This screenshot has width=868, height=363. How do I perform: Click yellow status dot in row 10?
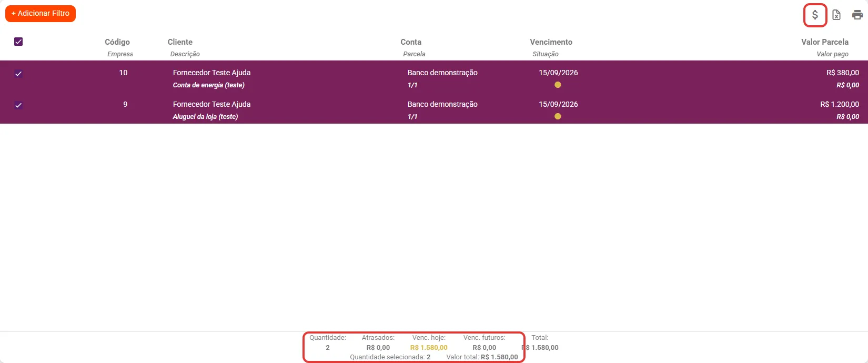[x=558, y=85]
